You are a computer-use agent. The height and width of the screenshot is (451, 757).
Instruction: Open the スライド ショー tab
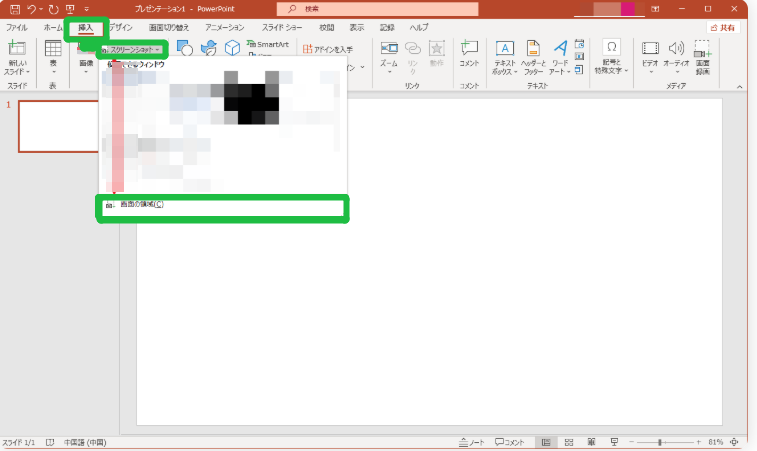(x=282, y=28)
